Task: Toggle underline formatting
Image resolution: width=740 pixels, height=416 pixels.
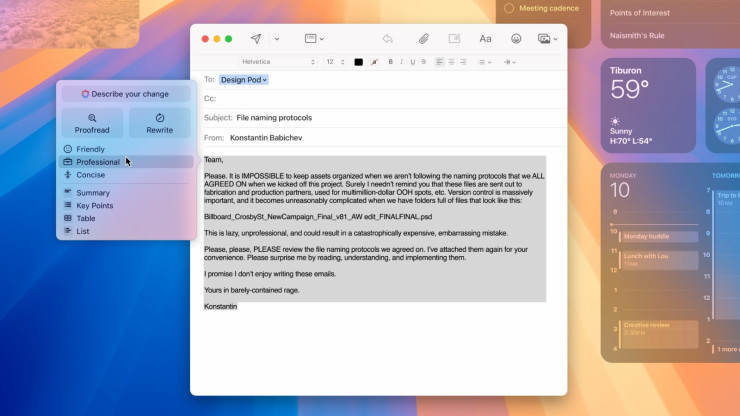Action: pos(412,62)
